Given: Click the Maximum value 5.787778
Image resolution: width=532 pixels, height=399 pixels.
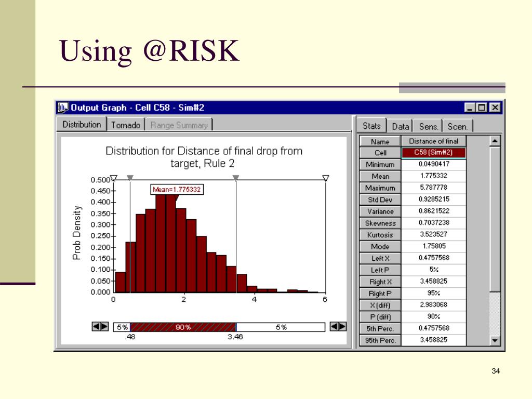Looking at the screenshot, I should coord(434,188).
